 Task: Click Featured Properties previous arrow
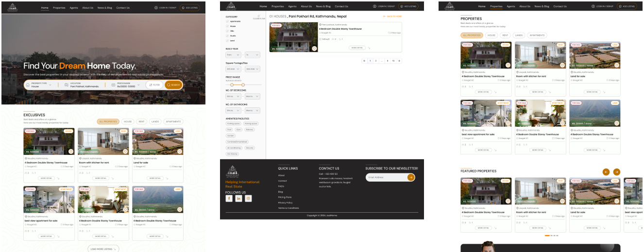pos(606,172)
